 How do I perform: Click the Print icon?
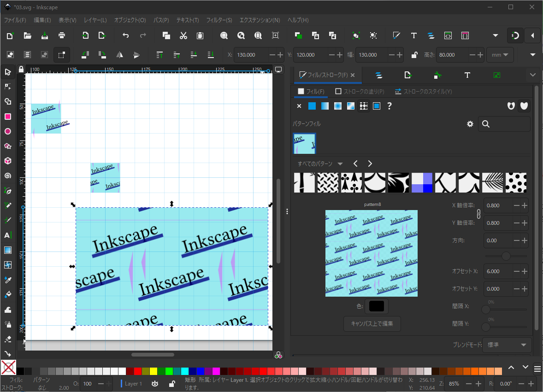(62, 35)
